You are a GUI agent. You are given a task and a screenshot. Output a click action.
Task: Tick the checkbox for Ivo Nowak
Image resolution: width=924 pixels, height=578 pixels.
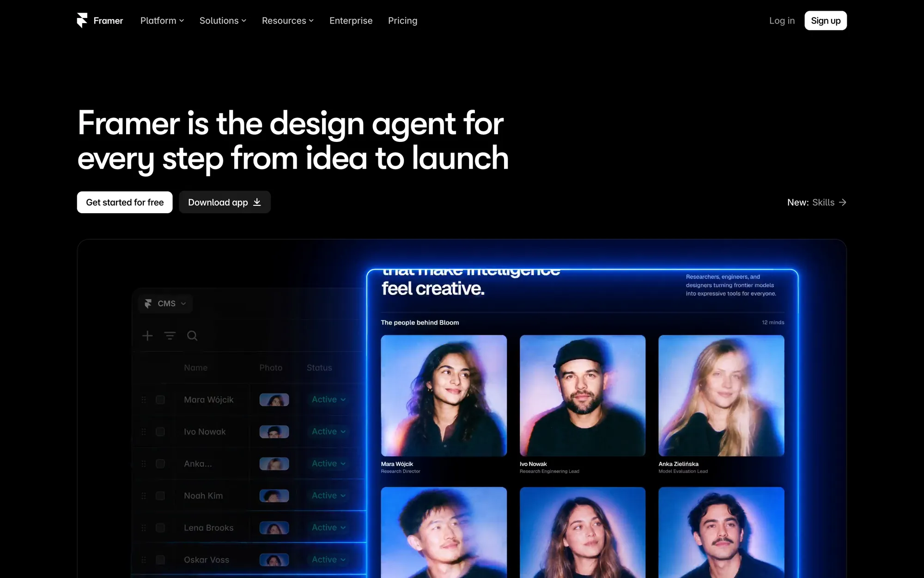(160, 431)
